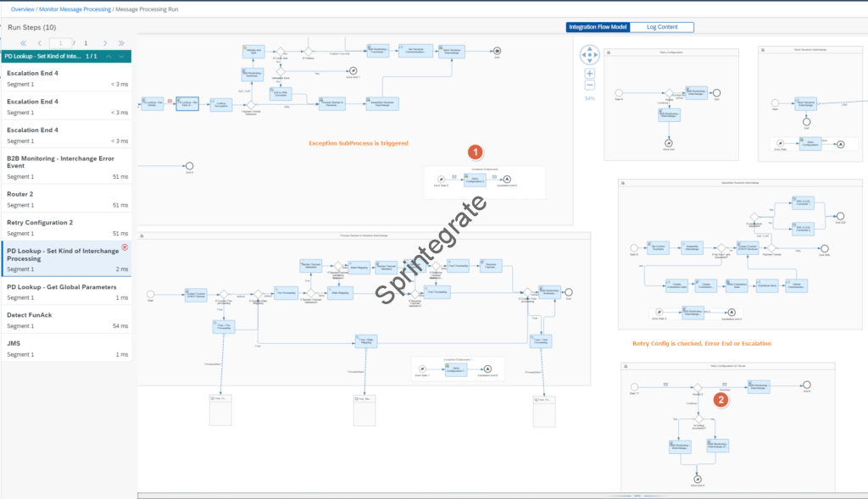The height and width of the screenshot is (499, 868).
Task: Go to the previous run steps page
Action: click(x=39, y=42)
